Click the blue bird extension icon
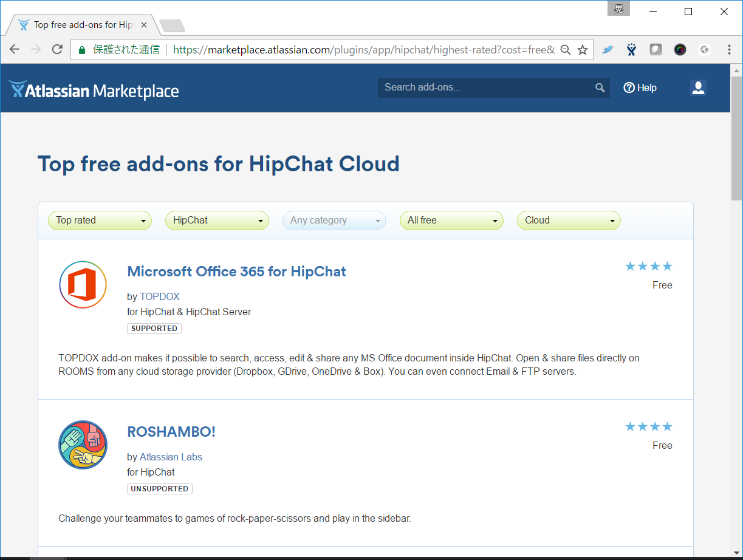 pos(608,50)
